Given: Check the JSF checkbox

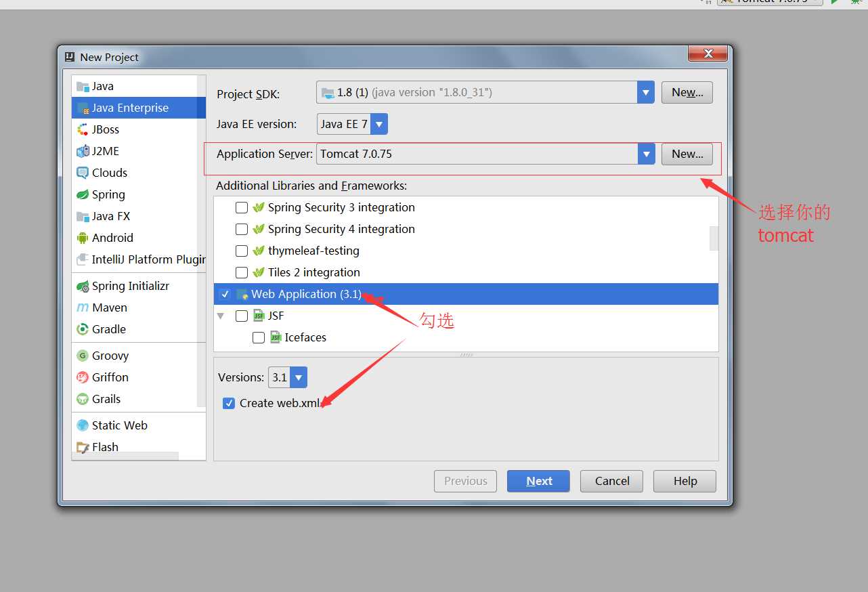Looking at the screenshot, I should click(x=241, y=316).
